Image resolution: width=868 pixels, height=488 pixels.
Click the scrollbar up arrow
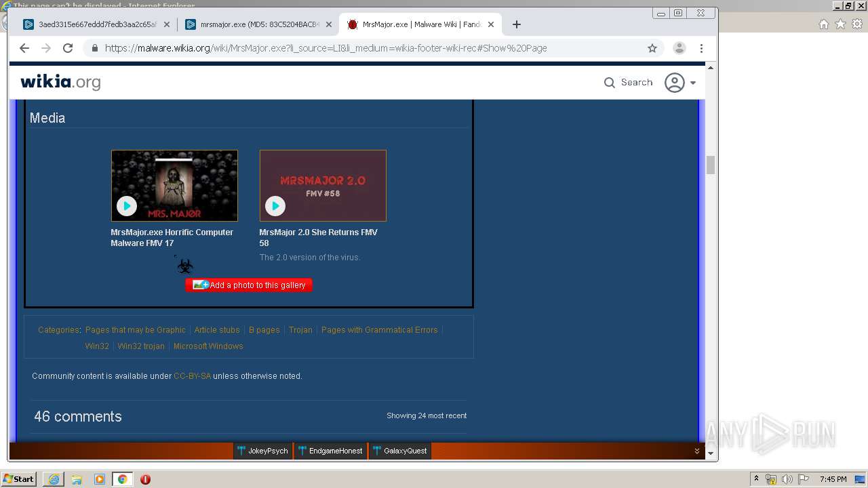[x=711, y=67]
